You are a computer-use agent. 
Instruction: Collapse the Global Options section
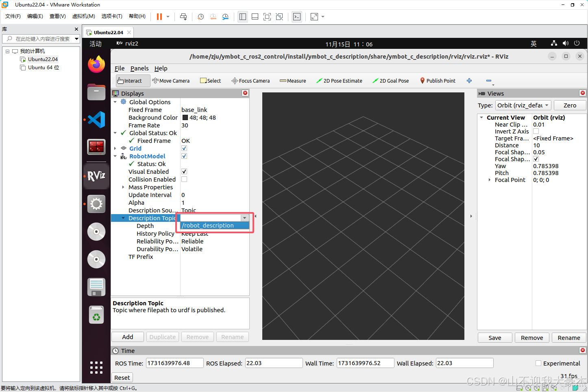coord(115,102)
